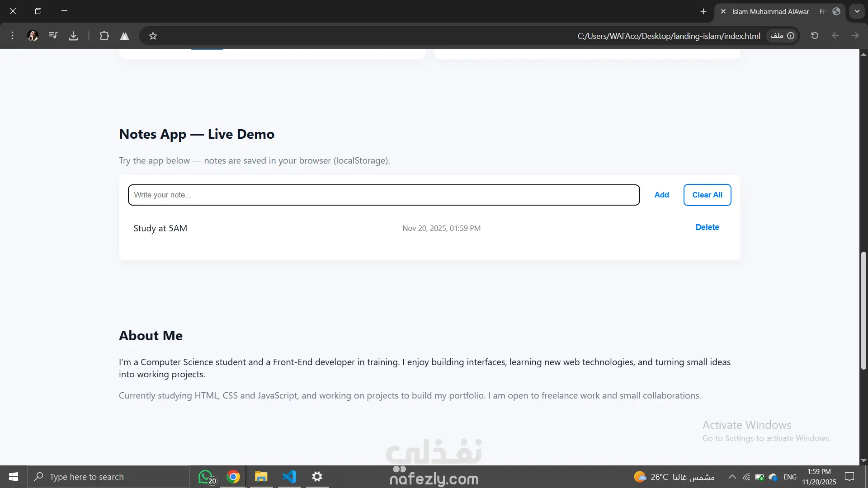The width and height of the screenshot is (868, 488).
Task: Expand the tab search dropdown arrow
Action: click(x=857, y=11)
